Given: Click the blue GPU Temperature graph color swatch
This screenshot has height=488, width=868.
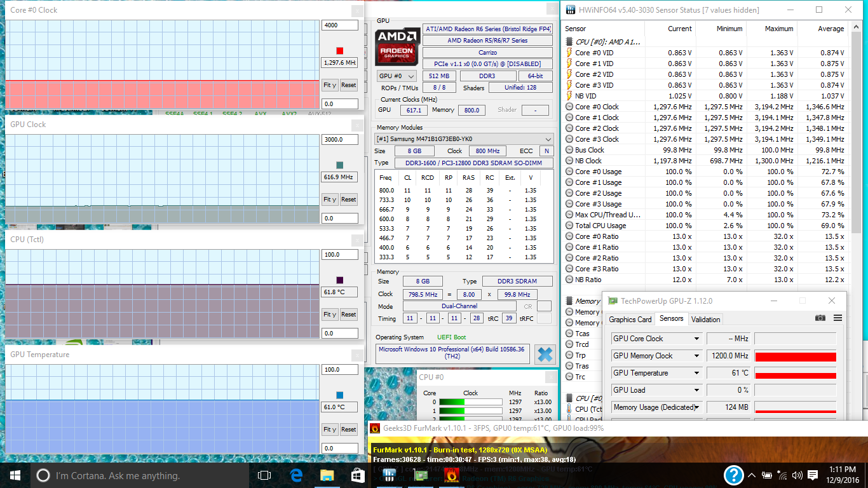Looking at the screenshot, I should [340, 395].
